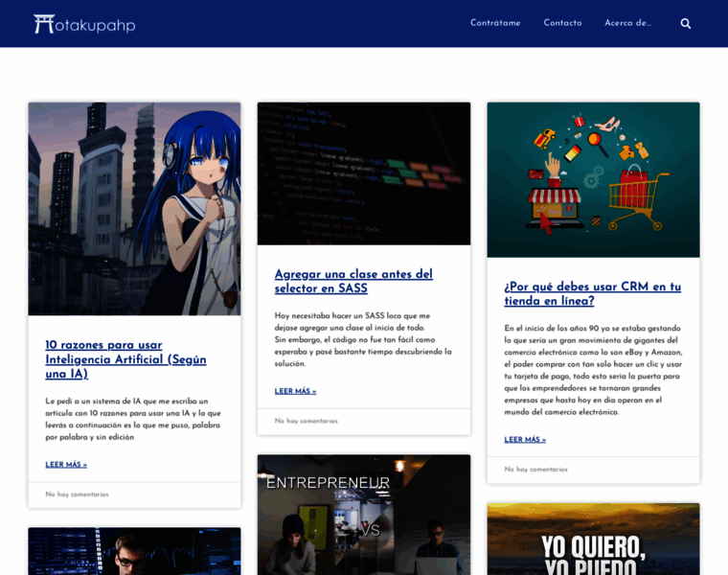728x575 pixels.
Task: Open the search magnifier icon in header
Action: point(685,23)
